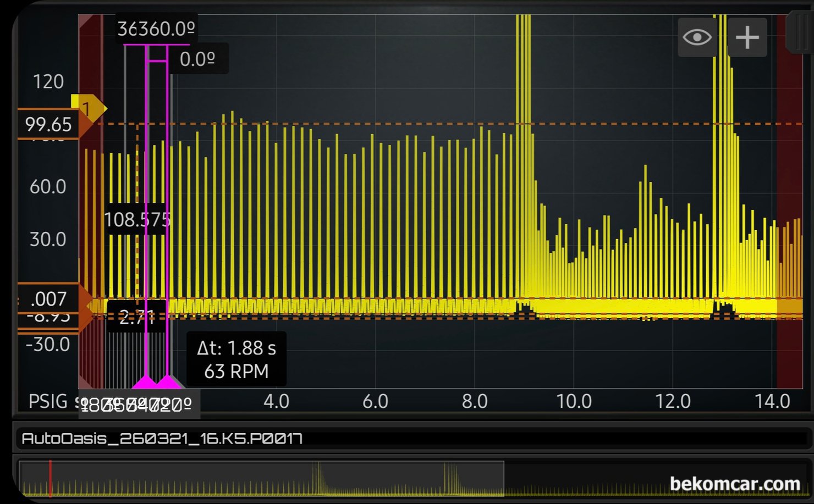Click the 0.0° angle label
This screenshot has height=504, width=814.
[197, 59]
